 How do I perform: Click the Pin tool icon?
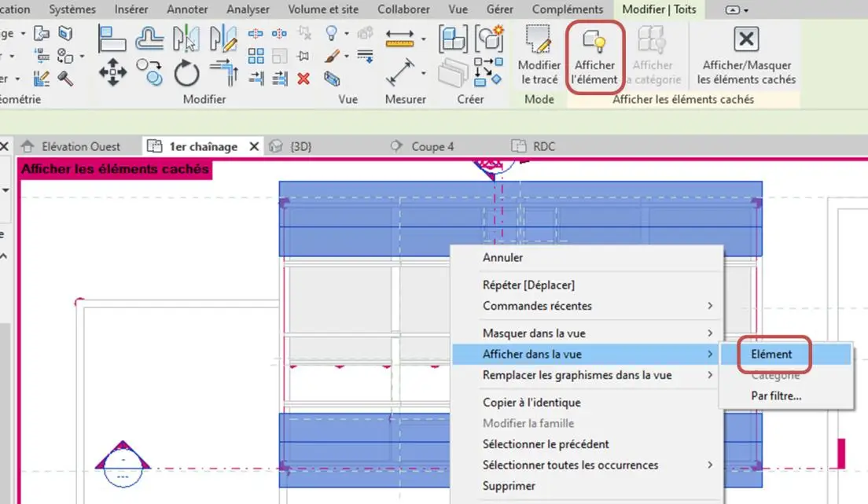303,56
